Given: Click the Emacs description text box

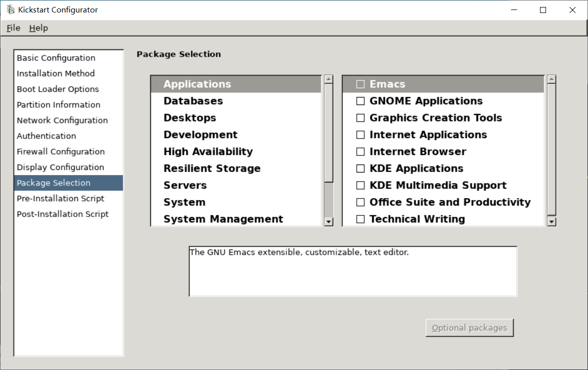Looking at the screenshot, I should (353, 271).
